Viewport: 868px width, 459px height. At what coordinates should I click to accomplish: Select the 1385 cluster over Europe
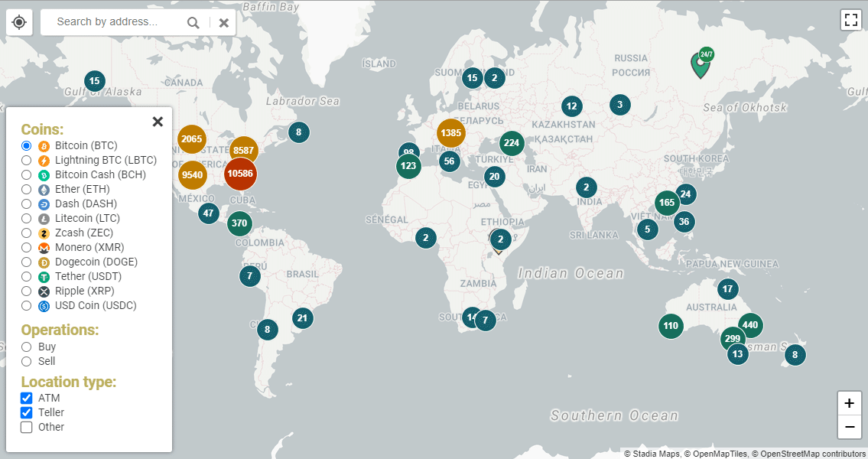pyautogui.click(x=450, y=133)
